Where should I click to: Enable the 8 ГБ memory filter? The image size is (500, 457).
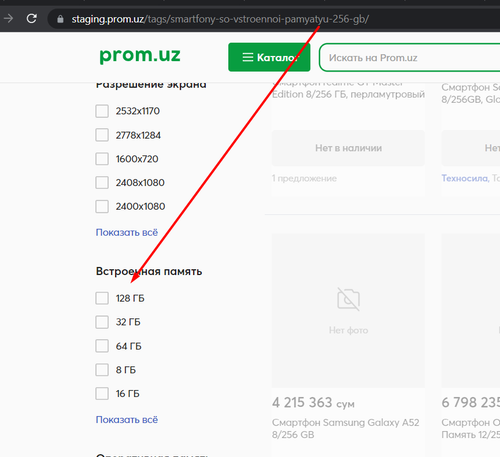tap(102, 370)
